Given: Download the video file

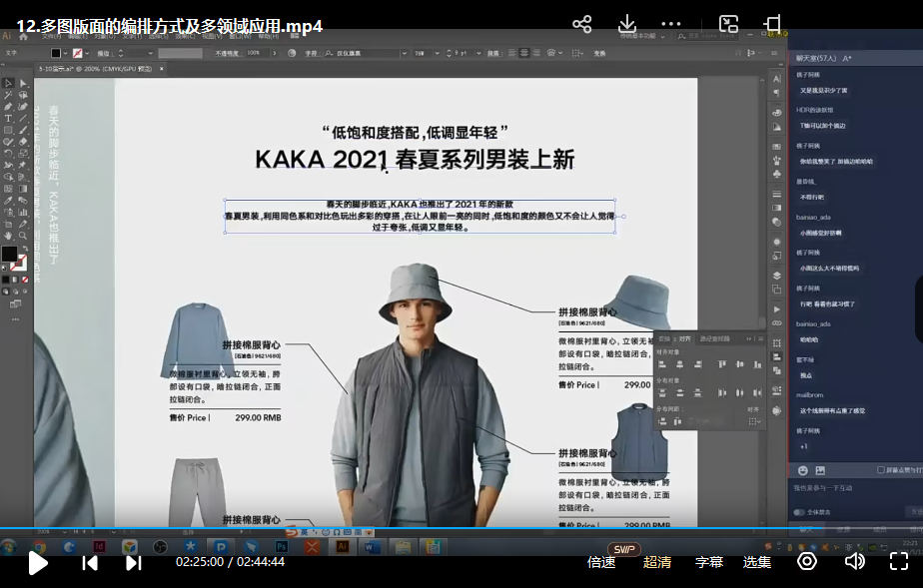Looking at the screenshot, I should pos(627,24).
